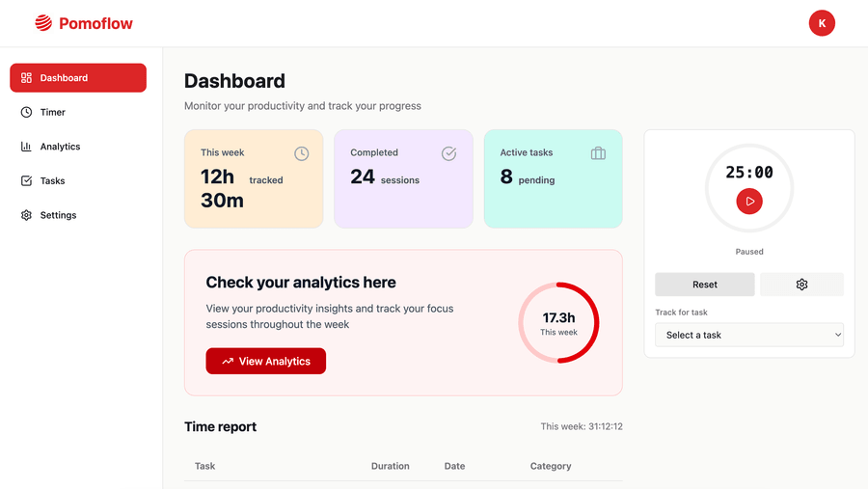This screenshot has height=489, width=868.
Task: Click the 12h 30m tracked value
Action: pos(222,188)
